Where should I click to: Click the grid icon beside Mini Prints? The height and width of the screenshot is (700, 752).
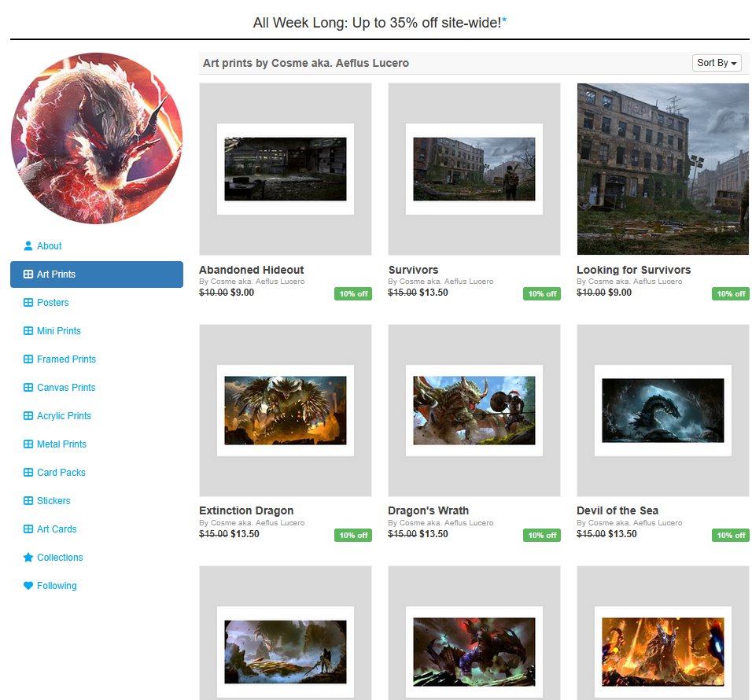click(28, 331)
